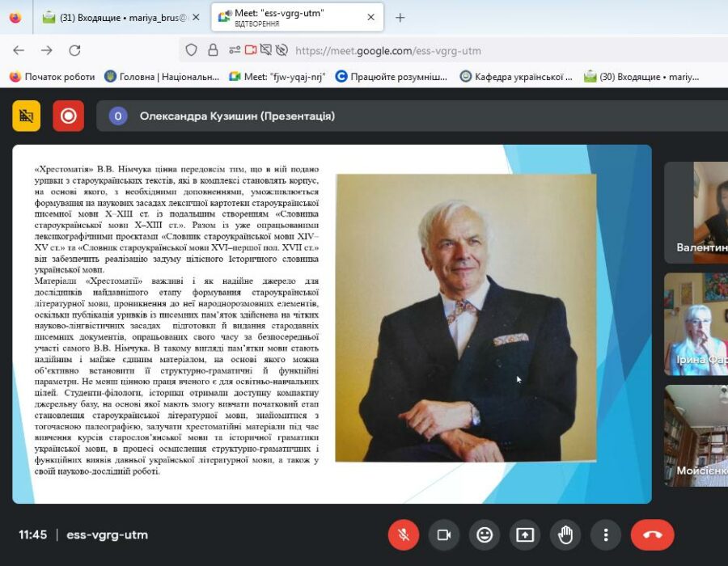Go back with the browser back arrow
728x566 pixels.
click(x=19, y=50)
